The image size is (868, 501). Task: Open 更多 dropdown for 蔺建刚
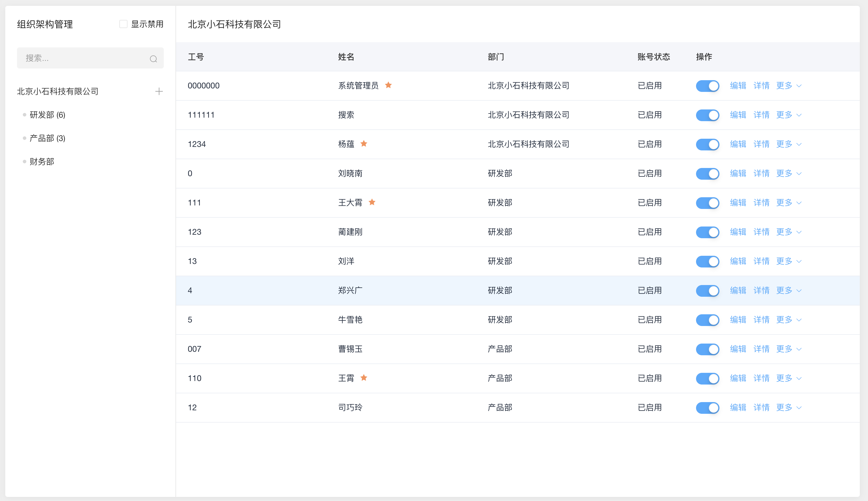point(789,232)
